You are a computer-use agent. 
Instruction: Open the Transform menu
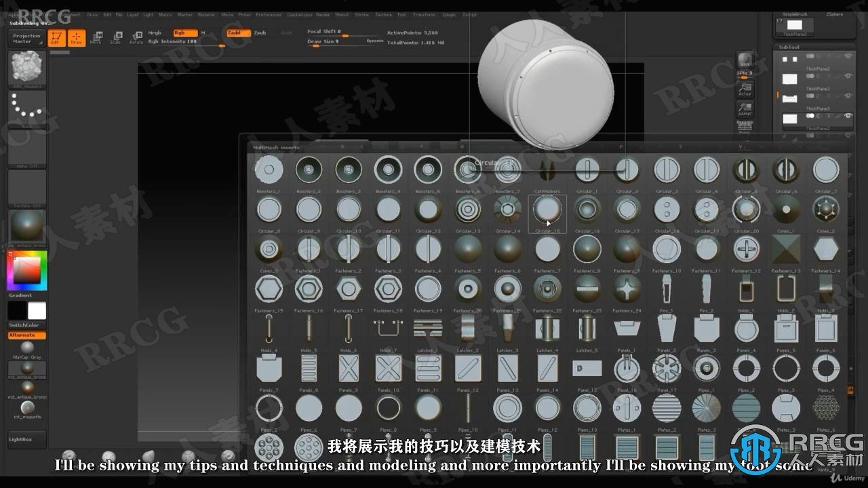tap(425, 15)
